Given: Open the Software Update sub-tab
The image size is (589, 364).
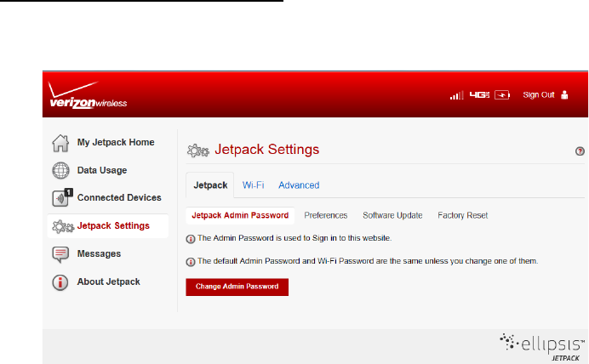Looking at the screenshot, I should [392, 215].
